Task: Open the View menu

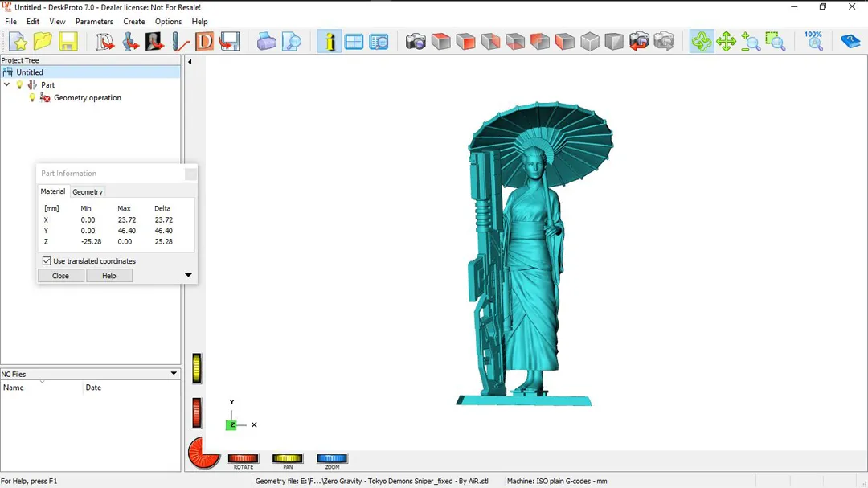Action: 57,22
